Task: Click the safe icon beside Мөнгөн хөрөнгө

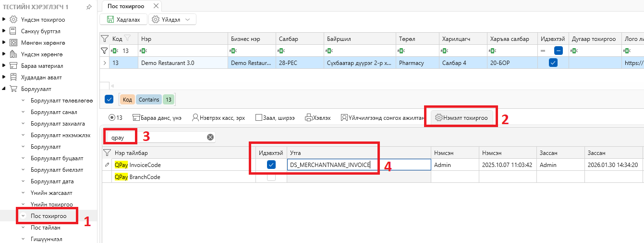Action: [13, 42]
